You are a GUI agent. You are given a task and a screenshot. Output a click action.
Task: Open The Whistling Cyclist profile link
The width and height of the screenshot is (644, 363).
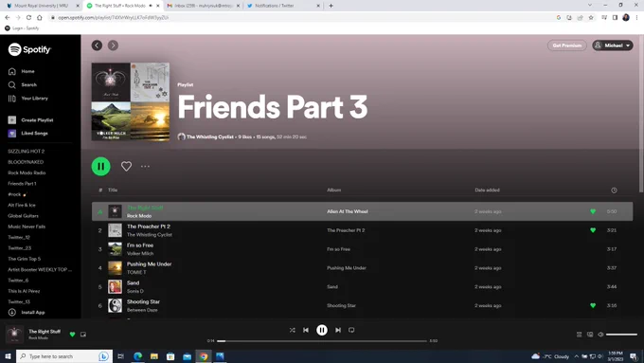pos(210,136)
